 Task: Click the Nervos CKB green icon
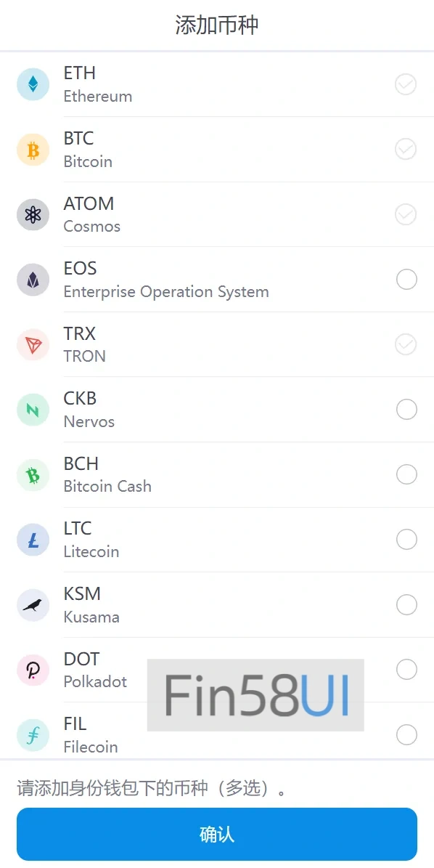pyautogui.click(x=33, y=410)
